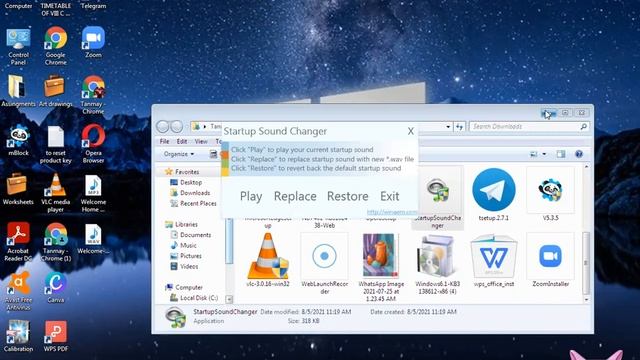The image size is (640, 360).
Task: Click the Explorer Forward navigation button
Action: pos(176,127)
